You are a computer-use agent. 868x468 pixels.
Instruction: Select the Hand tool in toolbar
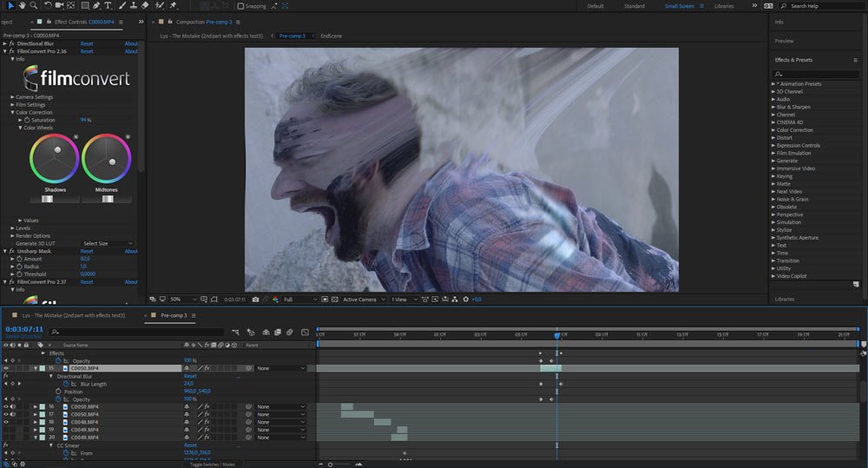pos(23,6)
